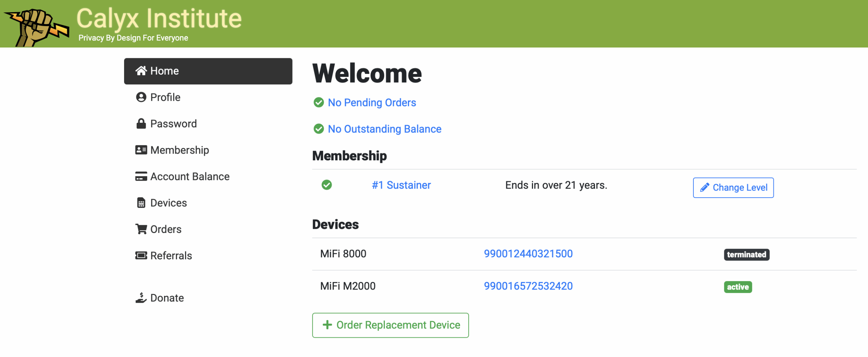Click the Calyx Institute title text

(159, 19)
